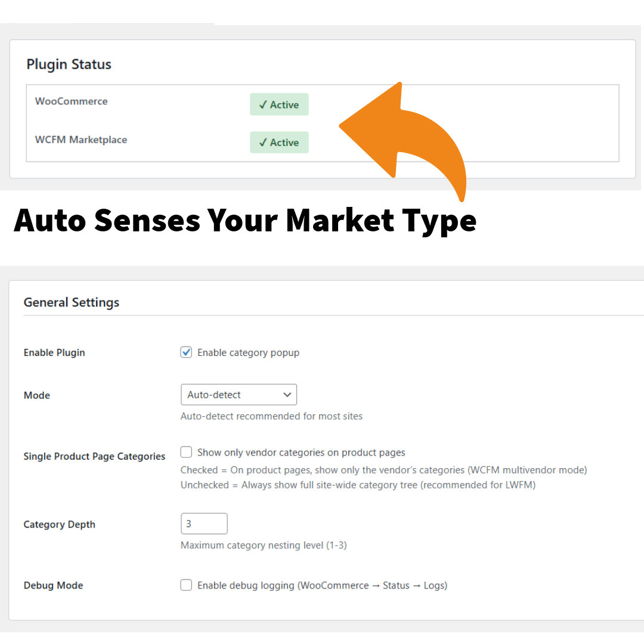Click the Category Depth number field
644x644 pixels.
tap(204, 524)
